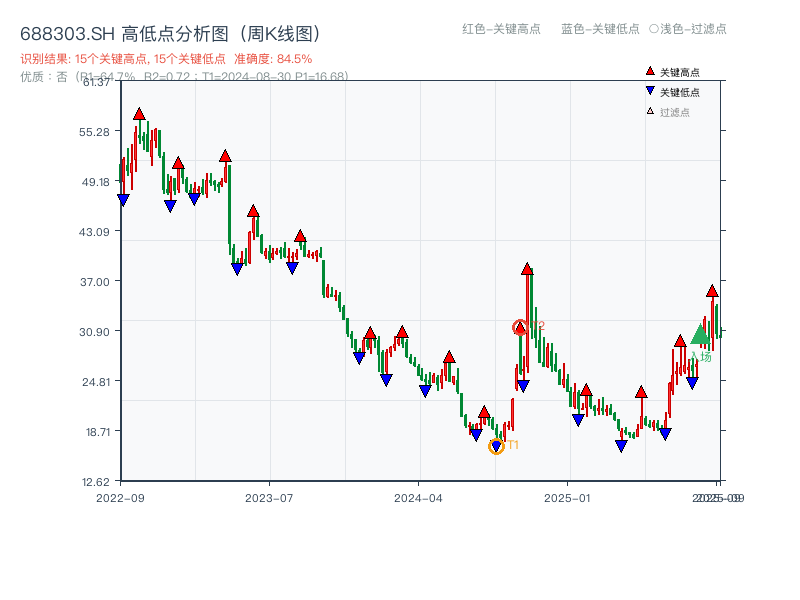Click the y-axis value 12.62

coord(96,482)
